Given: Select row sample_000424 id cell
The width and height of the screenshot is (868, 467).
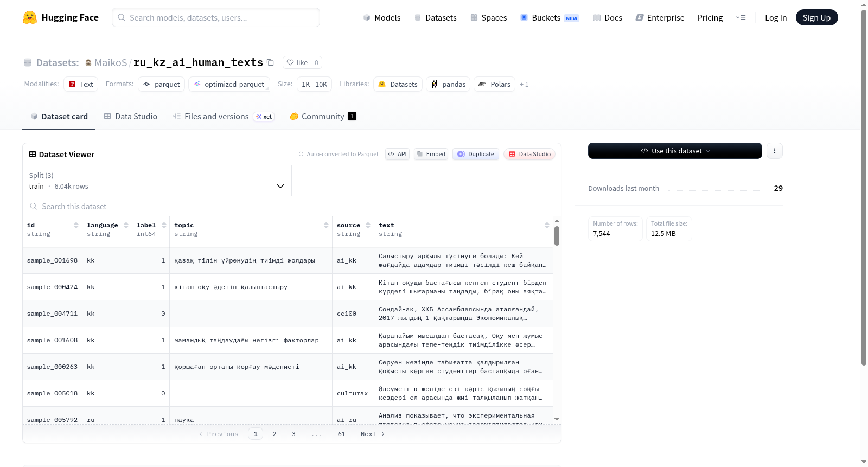Looking at the screenshot, I should 52,287.
